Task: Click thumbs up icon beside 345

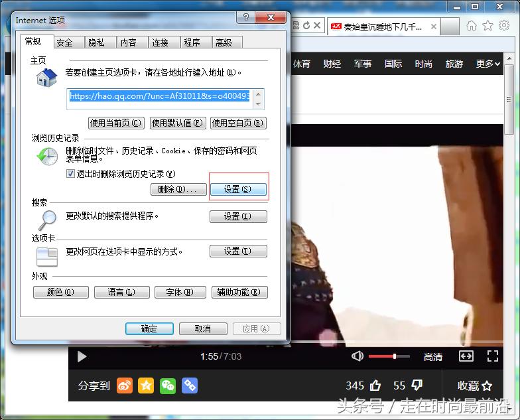Action: coord(375,385)
